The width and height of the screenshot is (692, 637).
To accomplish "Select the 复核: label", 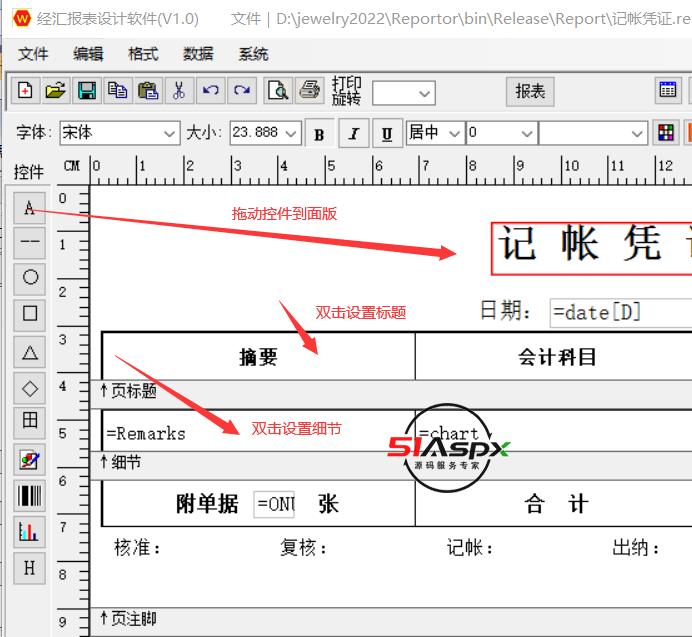I will pyautogui.click(x=303, y=548).
